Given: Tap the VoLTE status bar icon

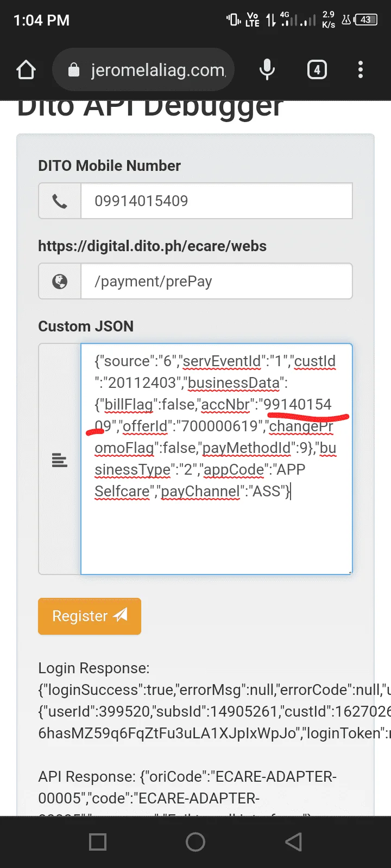Looking at the screenshot, I should 253,20.
